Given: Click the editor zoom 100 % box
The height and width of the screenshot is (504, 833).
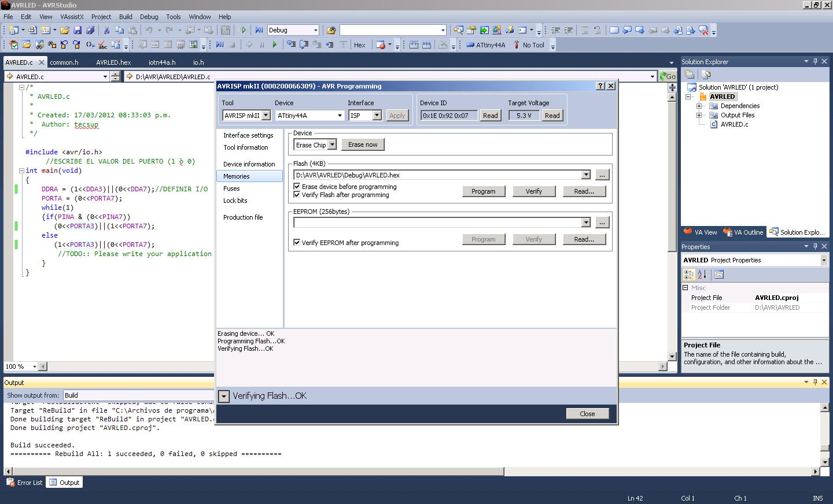Looking at the screenshot, I should point(21,366).
